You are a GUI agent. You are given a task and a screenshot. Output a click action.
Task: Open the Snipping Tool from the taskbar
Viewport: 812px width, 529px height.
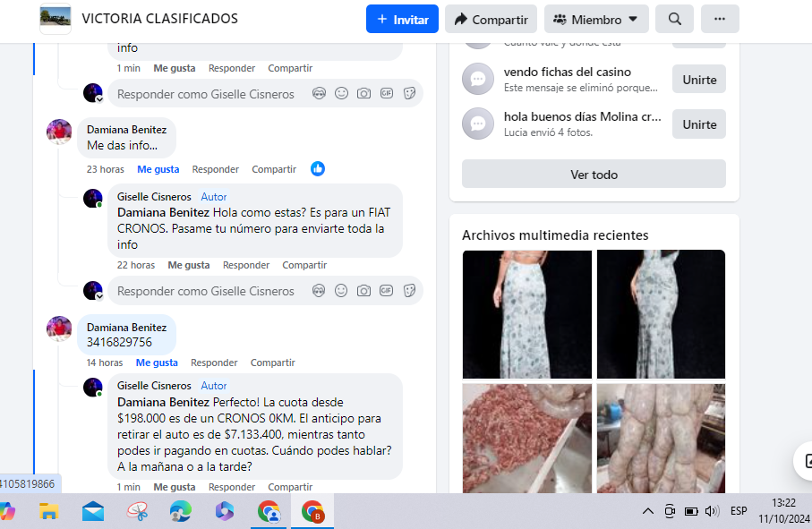click(x=137, y=511)
